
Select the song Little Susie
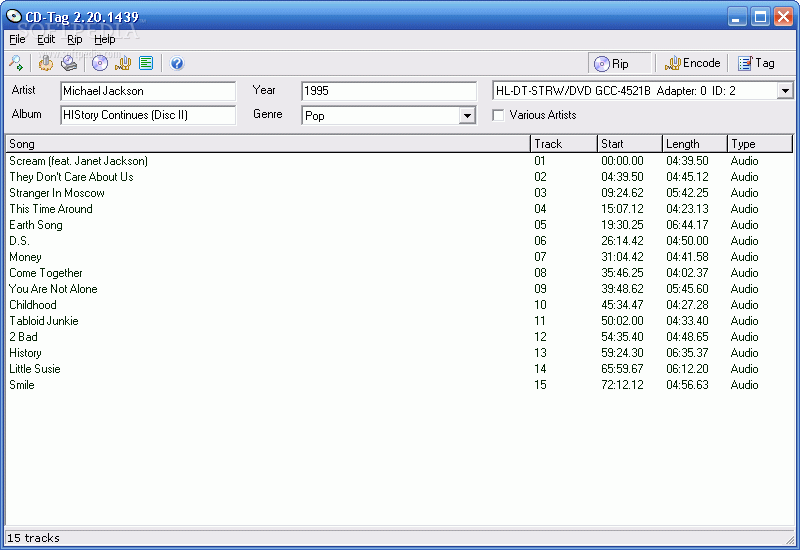(x=35, y=369)
